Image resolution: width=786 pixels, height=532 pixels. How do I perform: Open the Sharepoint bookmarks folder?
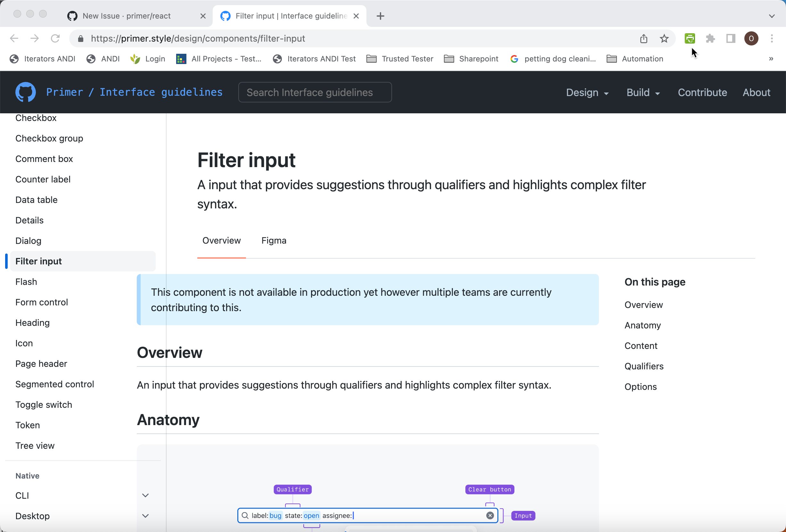coord(471,59)
